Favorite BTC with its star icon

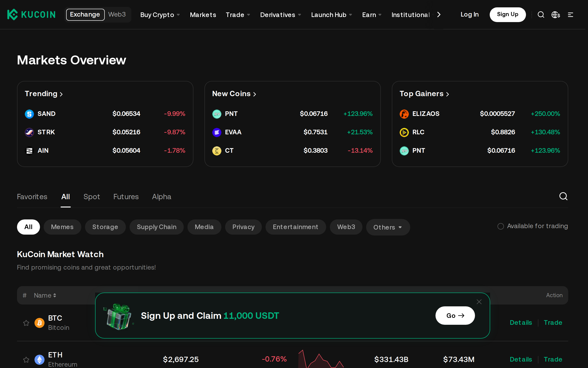(26, 323)
